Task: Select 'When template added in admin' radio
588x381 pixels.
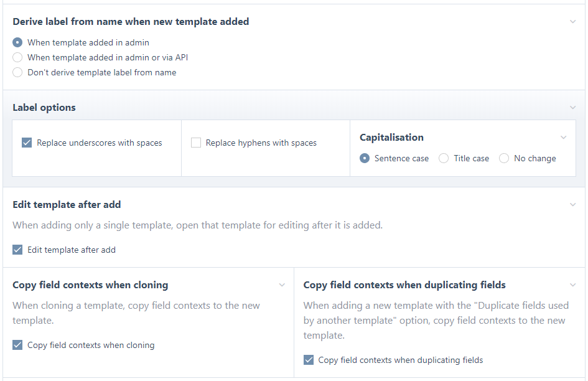Action: coord(17,42)
